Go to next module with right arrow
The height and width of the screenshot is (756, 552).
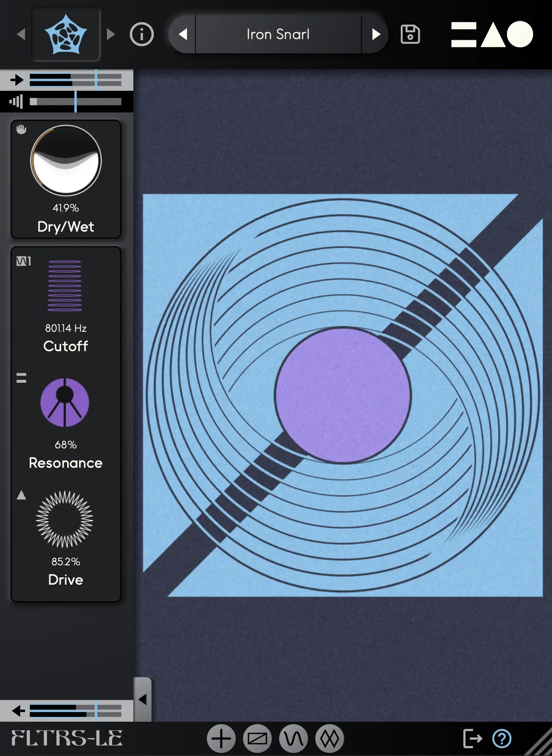click(x=111, y=34)
